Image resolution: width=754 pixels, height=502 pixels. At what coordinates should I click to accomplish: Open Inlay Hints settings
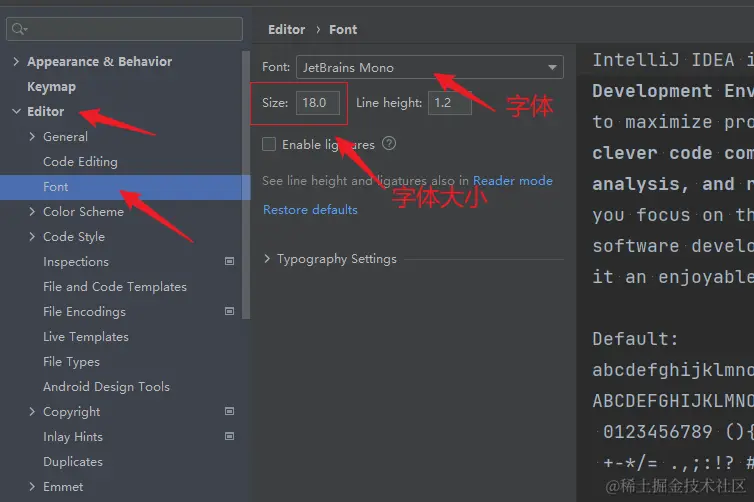pyautogui.click(x=73, y=437)
